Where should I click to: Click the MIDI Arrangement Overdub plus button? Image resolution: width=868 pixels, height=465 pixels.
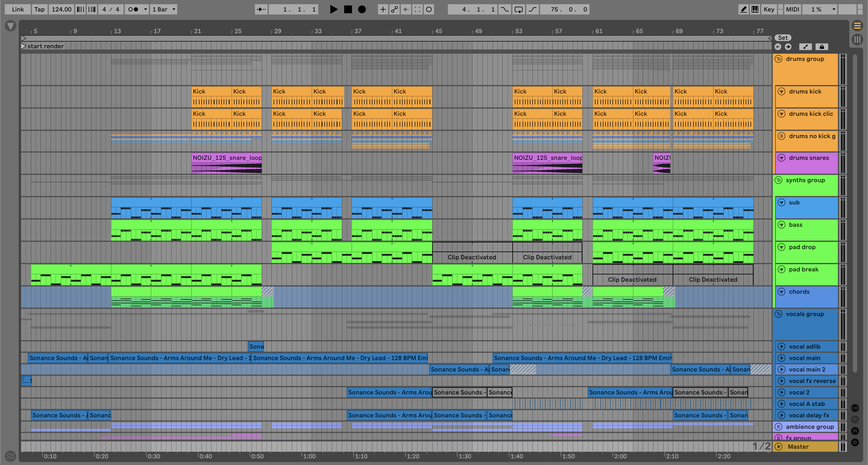coord(383,9)
